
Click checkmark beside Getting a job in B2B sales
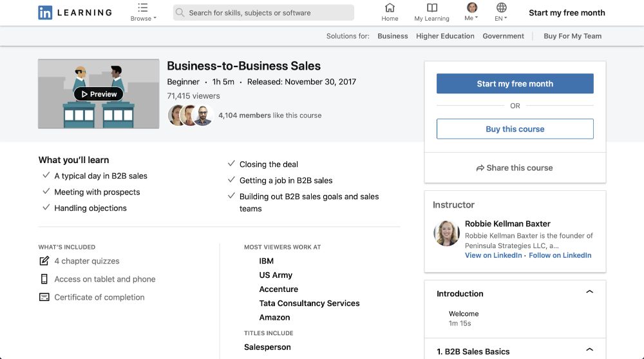tap(231, 180)
